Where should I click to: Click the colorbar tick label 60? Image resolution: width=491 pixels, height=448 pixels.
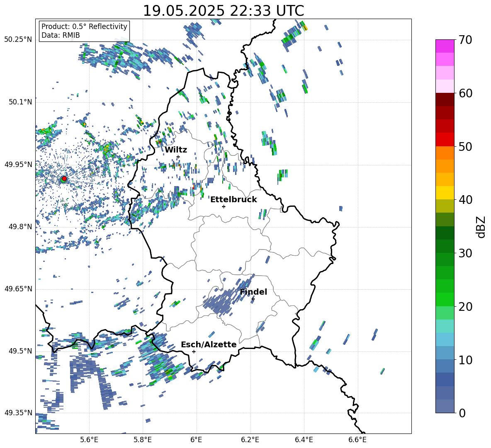[x=465, y=93]
